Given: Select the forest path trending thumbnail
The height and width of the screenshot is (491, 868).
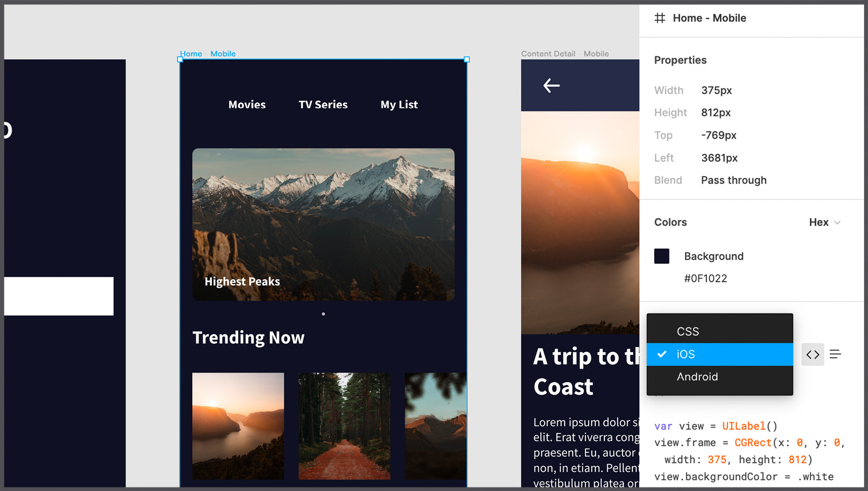Looking at the screenshot, I should (x=344, y=426).
